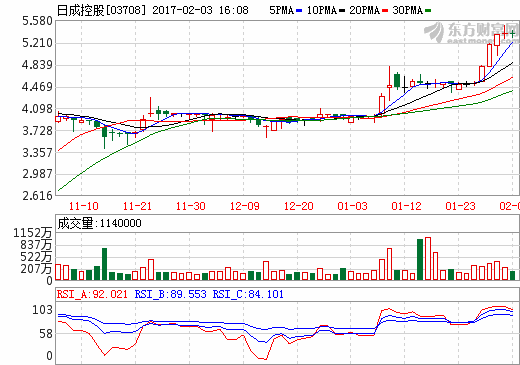Click the 11-30 date label

tap(191, 206)
